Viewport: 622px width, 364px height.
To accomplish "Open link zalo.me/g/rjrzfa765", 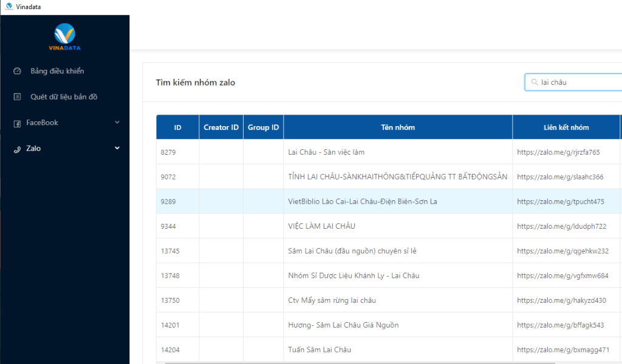I will pos(558,152).
